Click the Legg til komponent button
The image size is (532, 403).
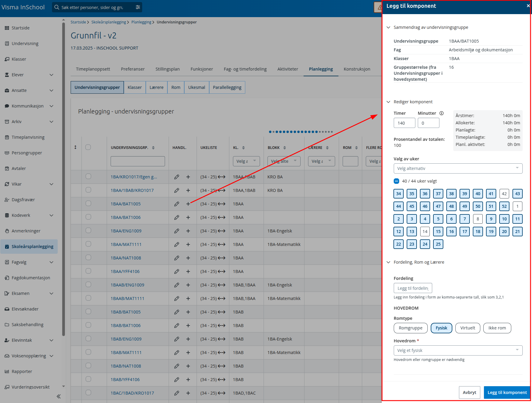(507, 392)
